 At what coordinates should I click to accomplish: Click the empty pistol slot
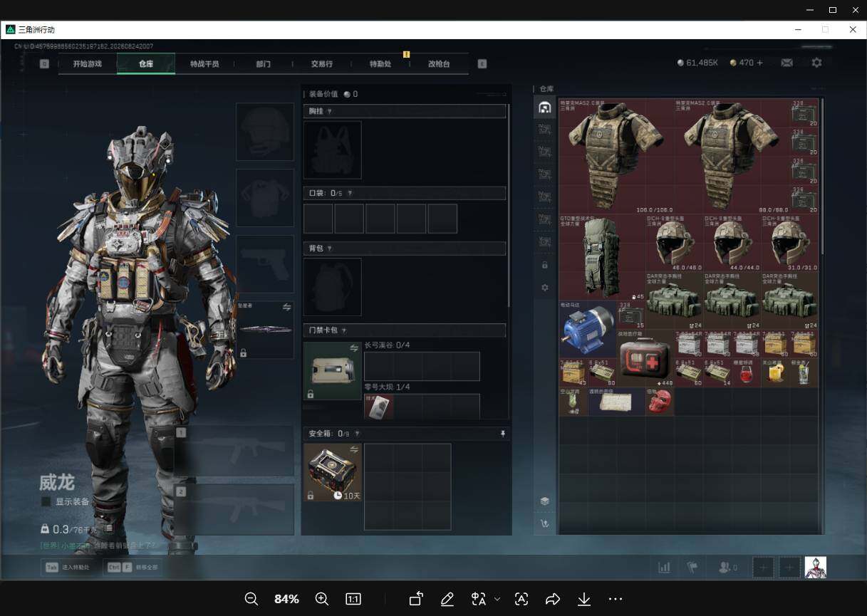(x=265, y=264)
